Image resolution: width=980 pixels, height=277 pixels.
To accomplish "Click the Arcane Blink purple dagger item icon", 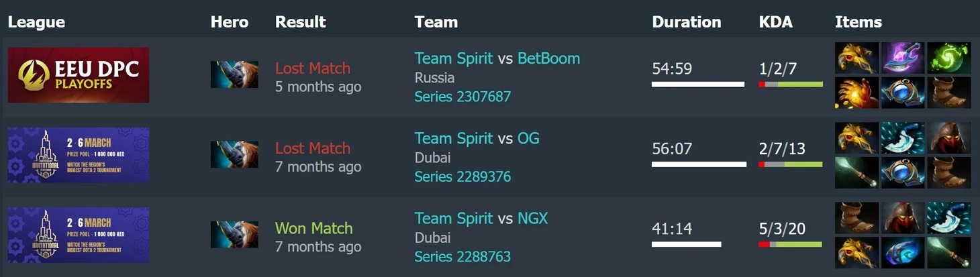I will coord(903,58).
